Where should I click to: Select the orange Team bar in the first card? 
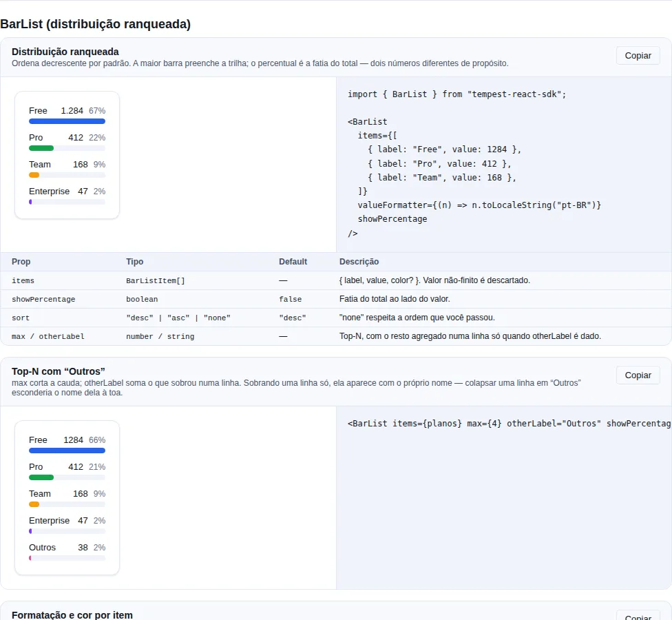coord(34,175)
